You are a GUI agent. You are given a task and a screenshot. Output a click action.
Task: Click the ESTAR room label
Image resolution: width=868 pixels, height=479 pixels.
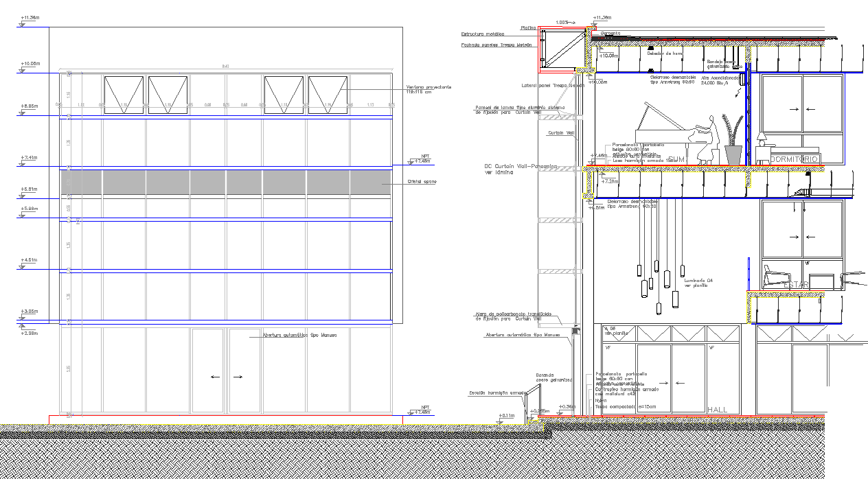(797, 284)
